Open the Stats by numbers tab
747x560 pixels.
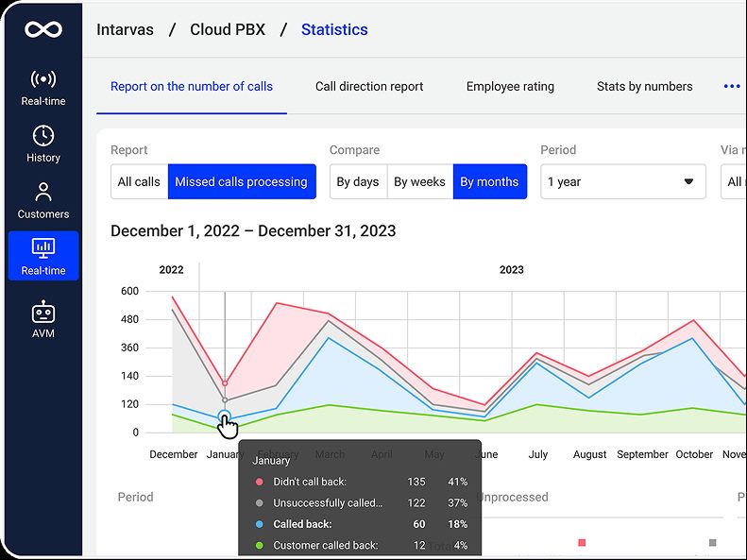[645, 87]
